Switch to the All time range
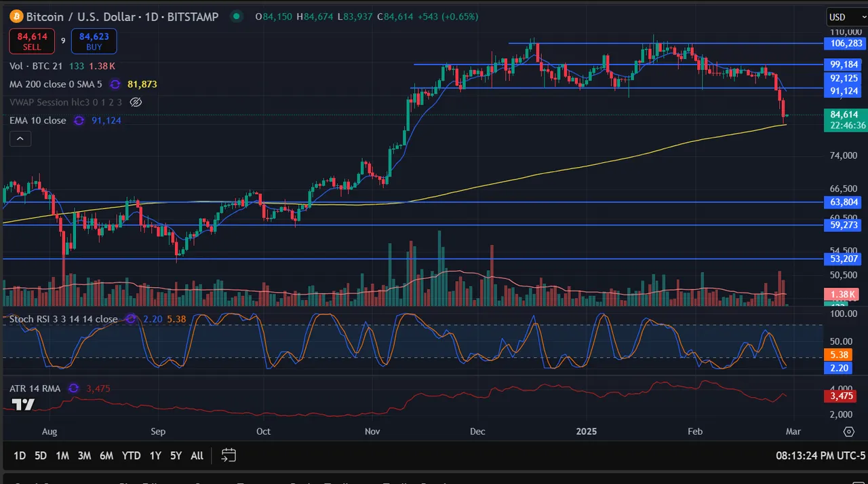868x484 pixels. (x=197, y=455)
